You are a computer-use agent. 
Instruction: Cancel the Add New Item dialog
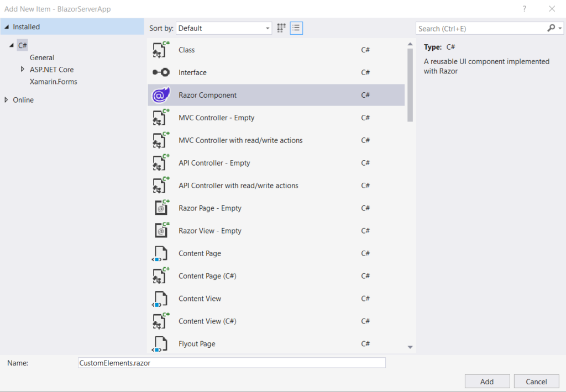pos(536,381)
